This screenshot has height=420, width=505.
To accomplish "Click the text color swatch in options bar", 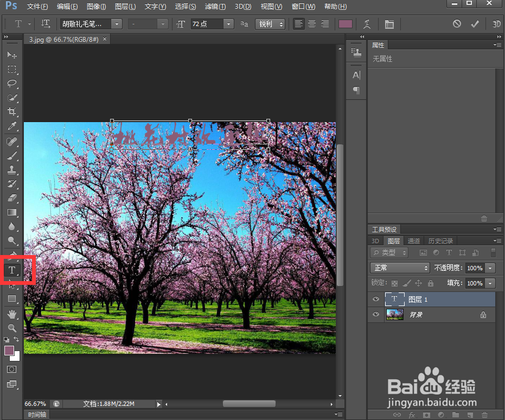I will 345,24.
